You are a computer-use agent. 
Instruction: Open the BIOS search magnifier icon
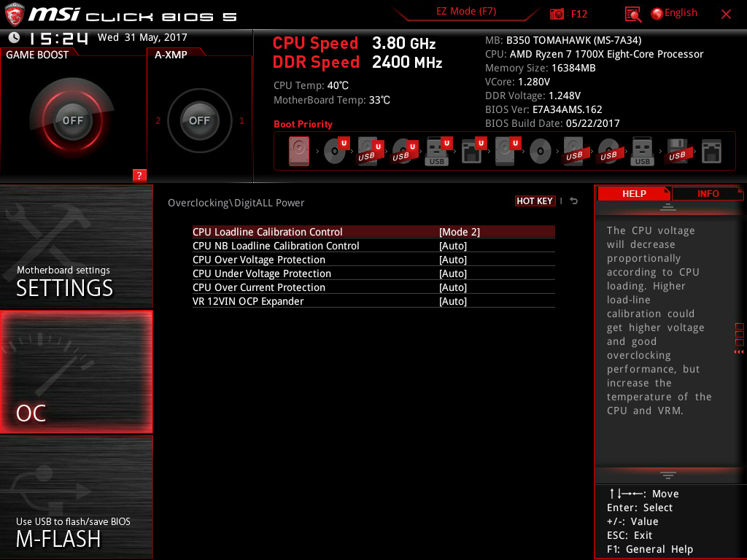click(633, 15)
